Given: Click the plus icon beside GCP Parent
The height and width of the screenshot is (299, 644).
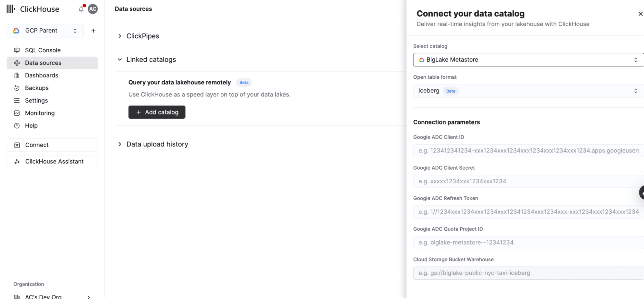Looking at the screenshot, I should (x=93, y=31).
